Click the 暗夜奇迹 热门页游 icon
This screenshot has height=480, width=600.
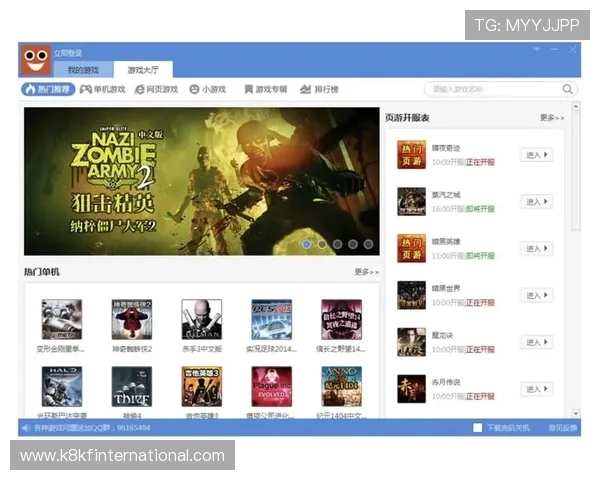(411, 155)
